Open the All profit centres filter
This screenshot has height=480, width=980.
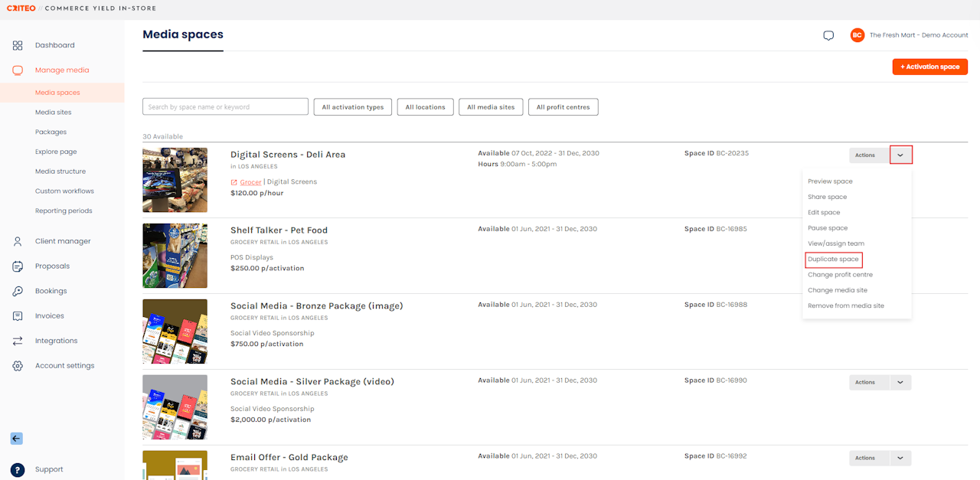[x=563, y=107]
